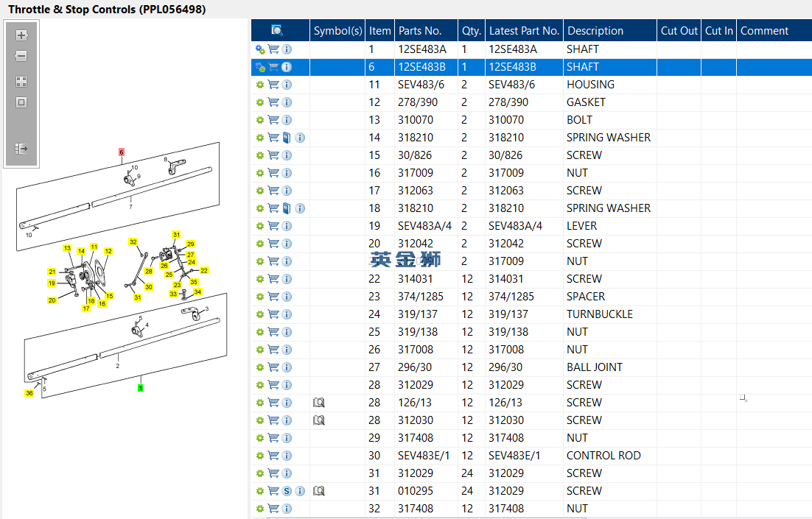Click book icon on item 14 SPRING WASHER
The height and width of the screenshot is (519, 812).
tap(287, 138)
